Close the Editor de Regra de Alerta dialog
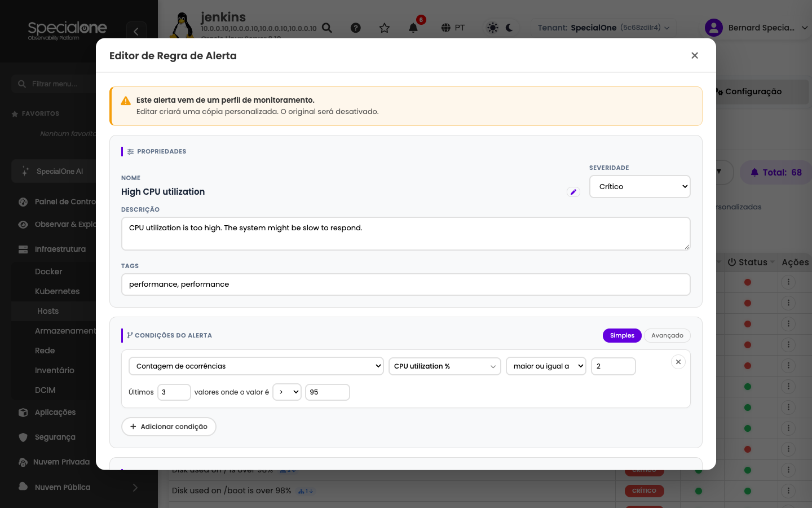The height and width of the screenshot is (508, 812). click(x=695, y=55)
